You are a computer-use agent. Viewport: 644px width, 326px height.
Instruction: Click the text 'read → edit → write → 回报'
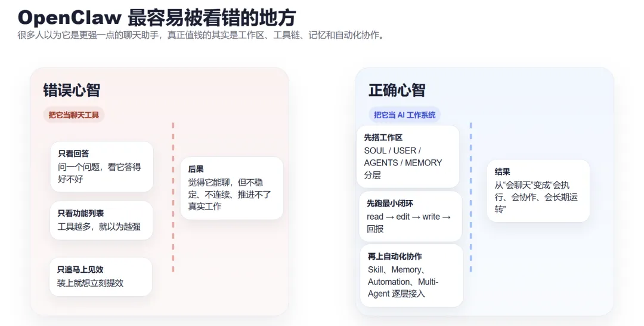[408, 223]
